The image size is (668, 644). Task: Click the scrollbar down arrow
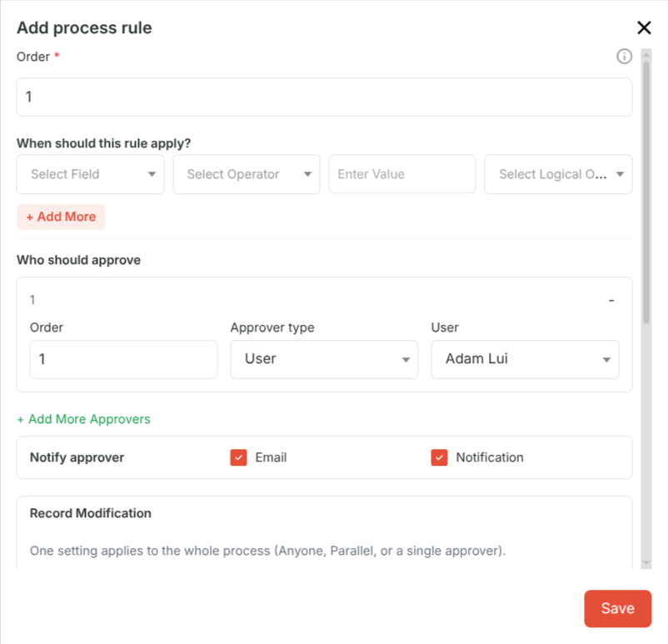[x=646, y=563]
